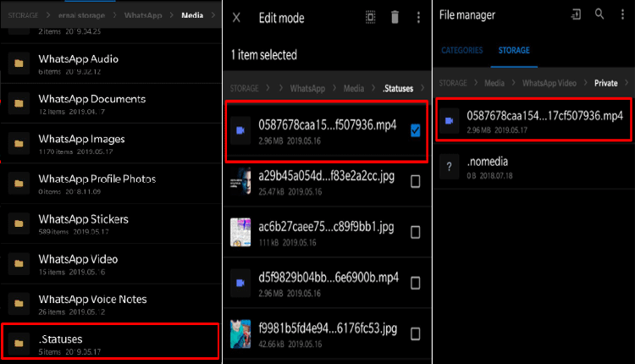Go to STORAGE breadcrumb in Edit mode panel
This screenshot has height=364, width=635.
tap(244, 88)
